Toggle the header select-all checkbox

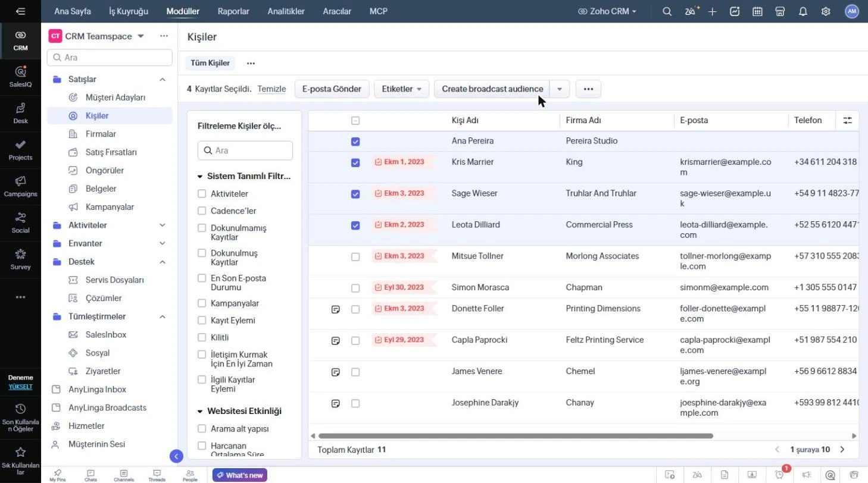(x=355, y=121)
